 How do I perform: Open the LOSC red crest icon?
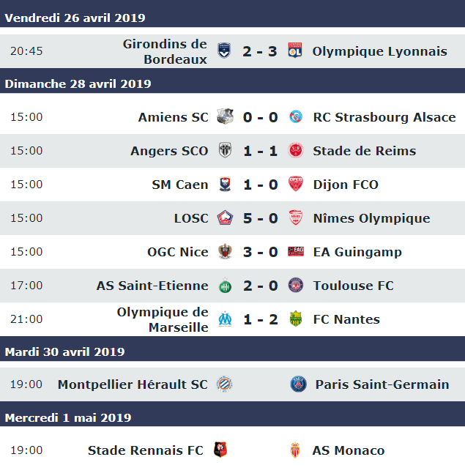(x=225, y=218)
